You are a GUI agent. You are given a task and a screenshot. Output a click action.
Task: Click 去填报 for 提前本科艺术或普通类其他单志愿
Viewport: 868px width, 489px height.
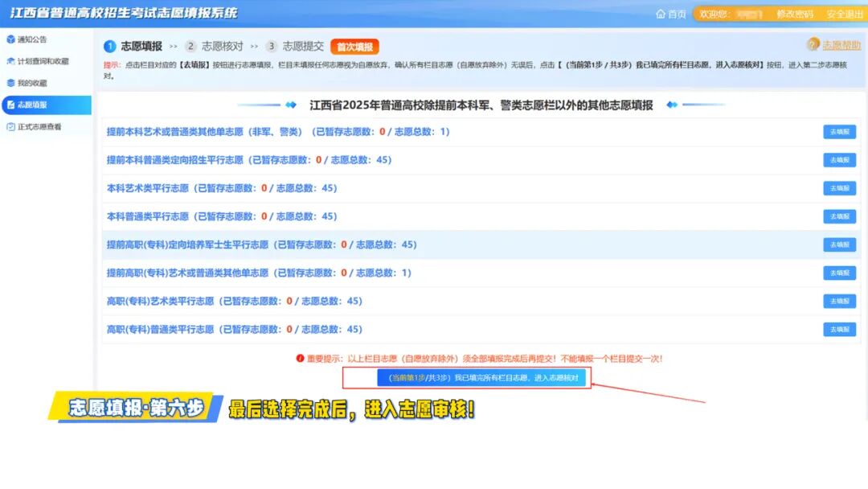pyautogui.click(x=838, y=131)
